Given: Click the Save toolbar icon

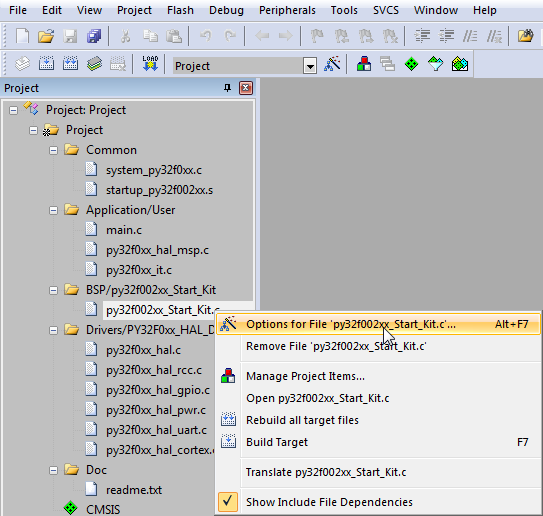Looking at the screenshot, I should 70,36.
